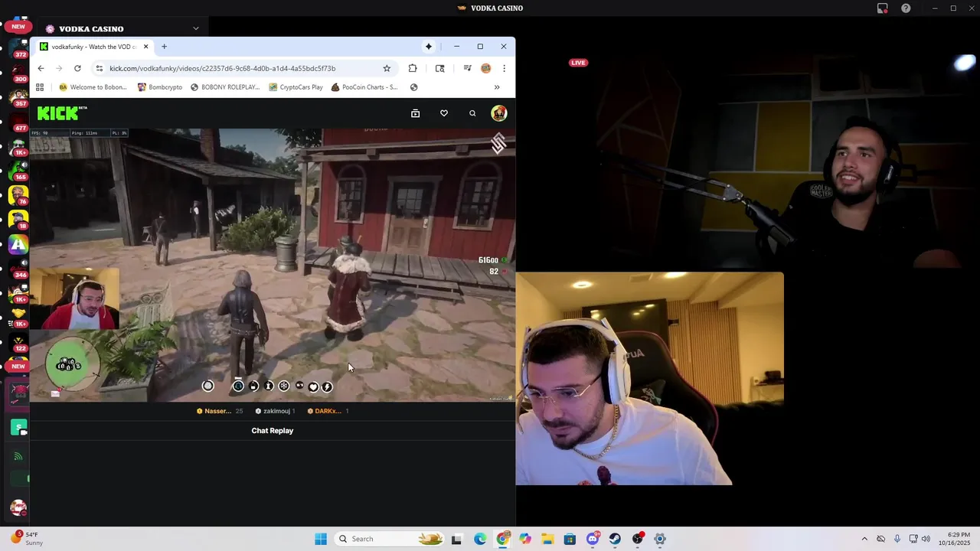This screenshot has width=980, height=551.
Task: Go forward in Chrome browser
Action: 59,68
